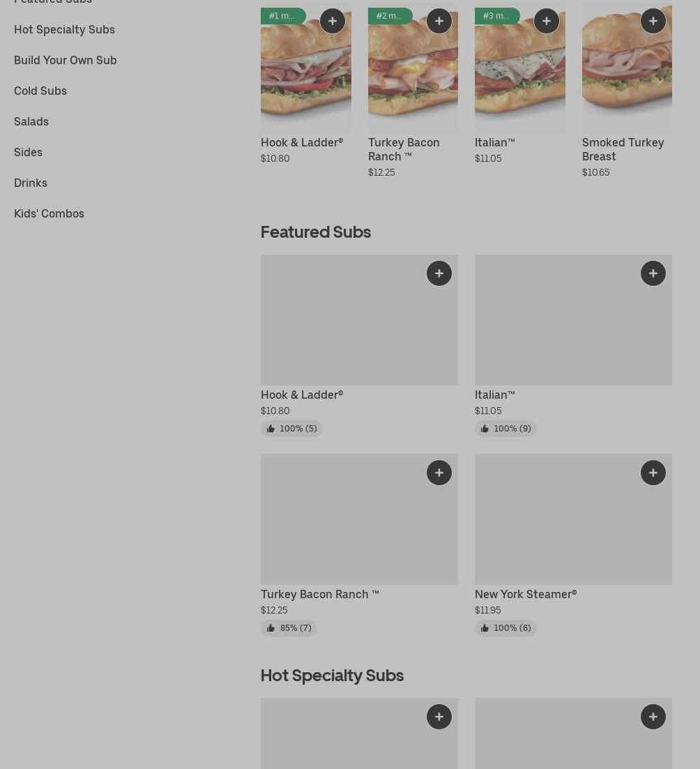Open the #2 Turkey Bacon Ranch sandwich image

tap(413, 68)
